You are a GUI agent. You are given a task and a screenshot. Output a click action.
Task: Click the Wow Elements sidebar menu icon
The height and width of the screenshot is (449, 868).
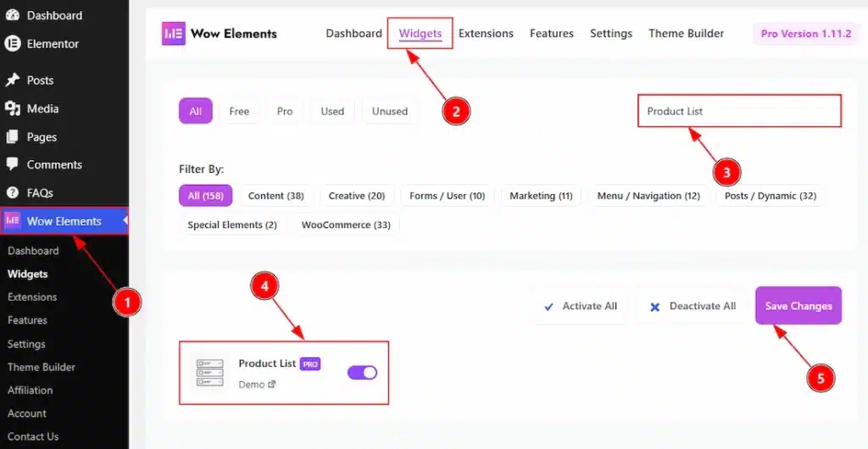[x=13, y=220]
